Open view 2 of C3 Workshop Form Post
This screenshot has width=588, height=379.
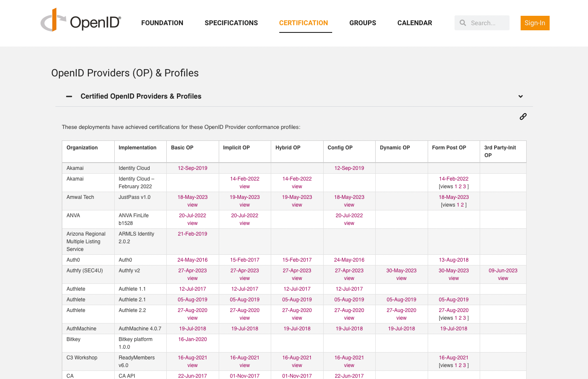click(460, 365)
